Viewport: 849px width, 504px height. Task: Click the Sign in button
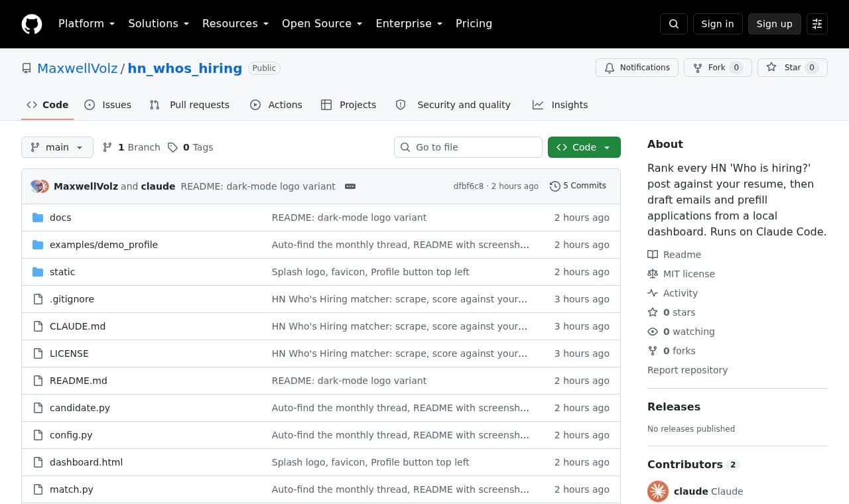click(x=718, y=24)
